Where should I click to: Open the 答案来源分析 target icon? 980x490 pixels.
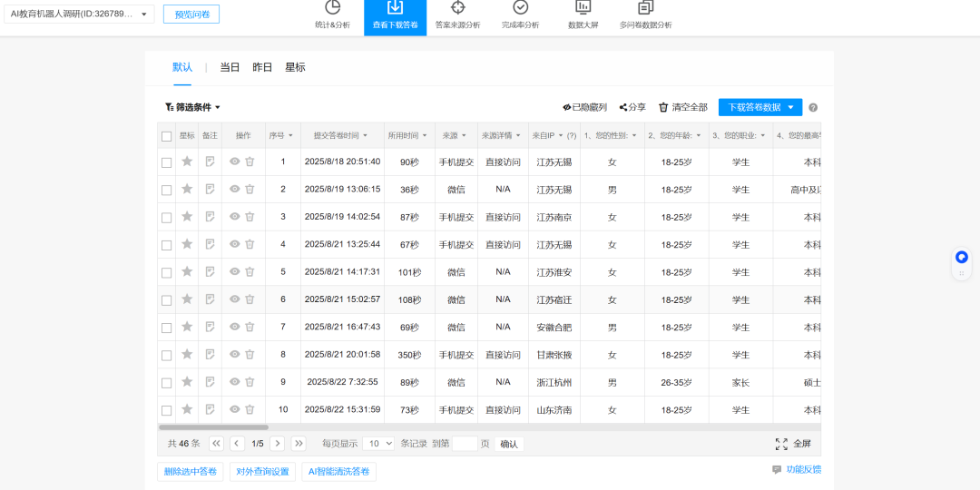457,7
